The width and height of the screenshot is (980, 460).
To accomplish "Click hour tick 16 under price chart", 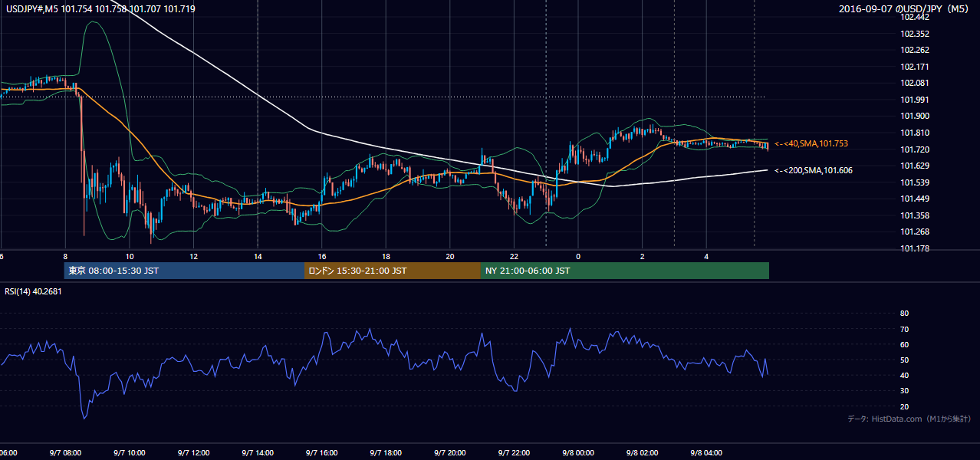I will [x=322, y=256].
